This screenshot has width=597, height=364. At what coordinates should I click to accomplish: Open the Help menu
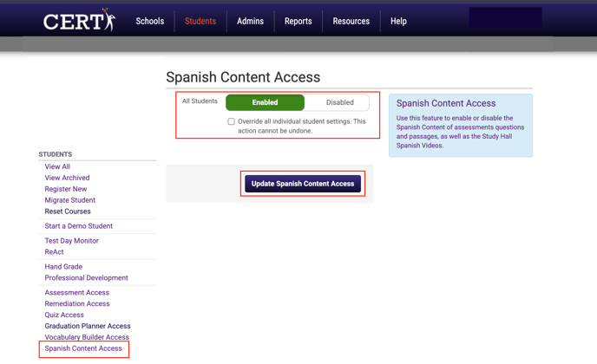coord(398,22)
